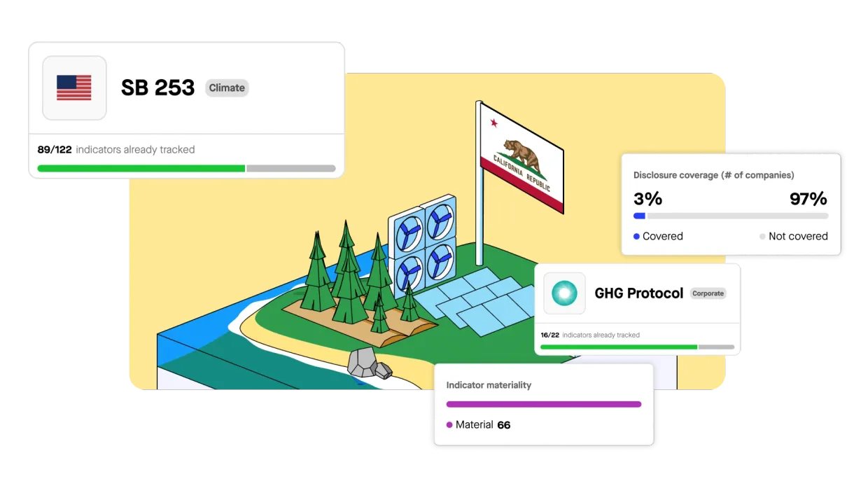Image resolution: width=868 pixels, height=486 pixels.
Task: Click the blue Covered legend dot
Action: click(x=636, y=237)
